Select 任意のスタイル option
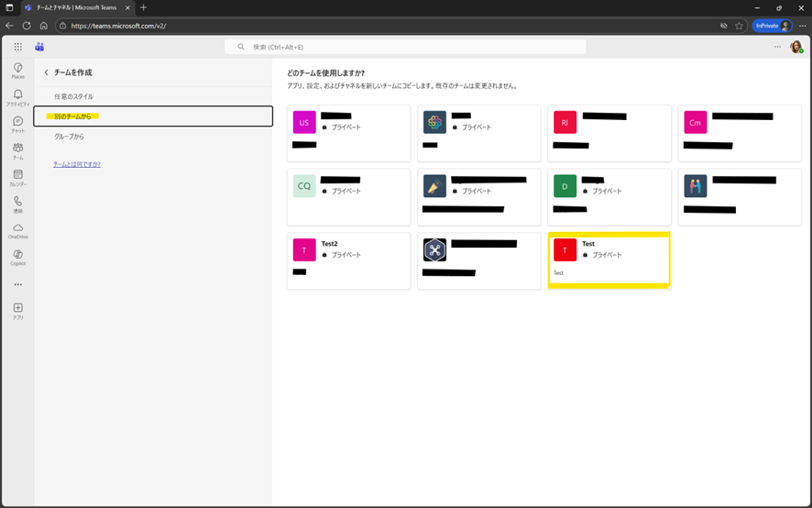The image size is (812, 508). pos(73,96)
